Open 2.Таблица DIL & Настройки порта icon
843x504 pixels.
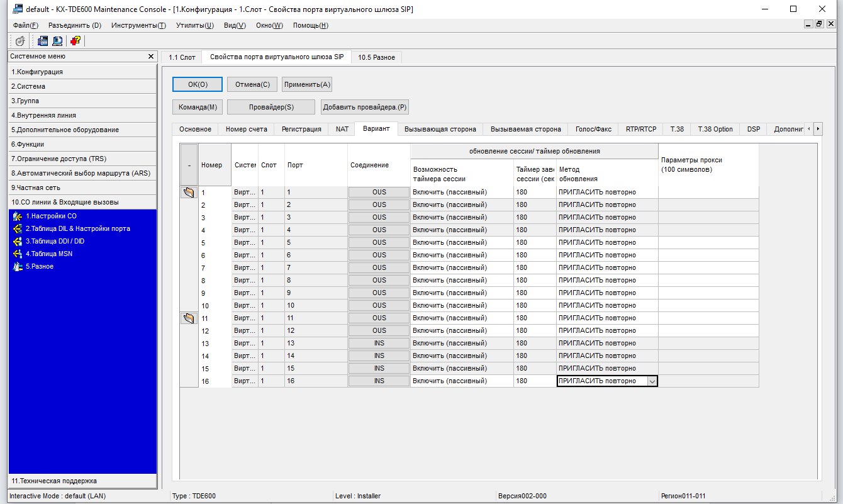(18, 228)
